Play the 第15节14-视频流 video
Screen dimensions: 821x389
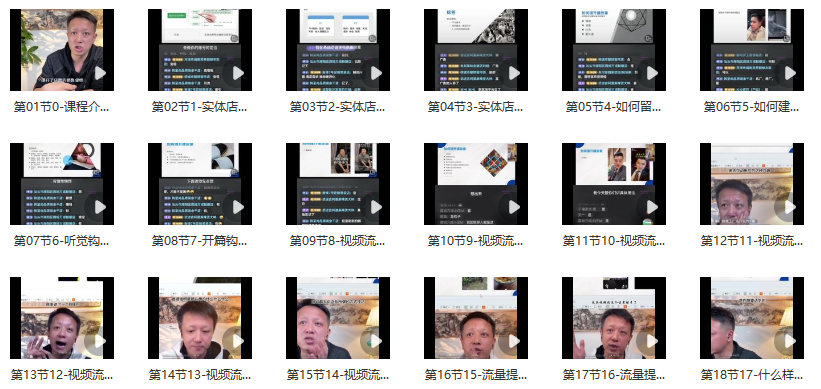pos(375,341)
